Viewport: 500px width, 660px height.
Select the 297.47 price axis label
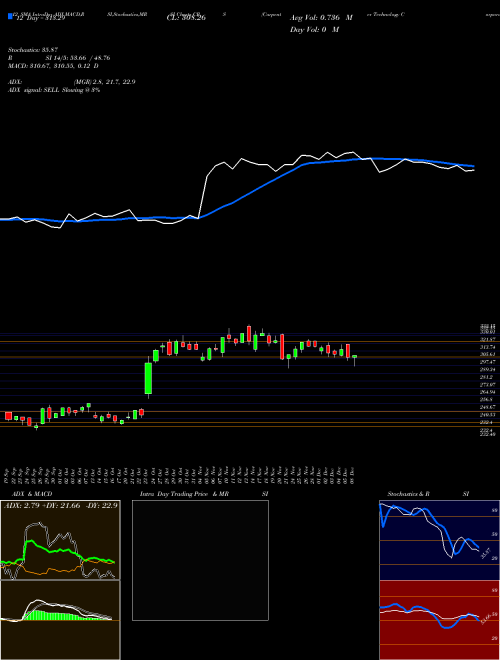pos(488,362)
